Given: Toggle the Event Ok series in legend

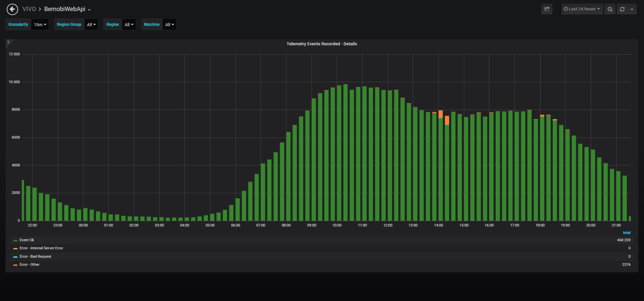Looking at the screenshot, I should coord(27,240).
